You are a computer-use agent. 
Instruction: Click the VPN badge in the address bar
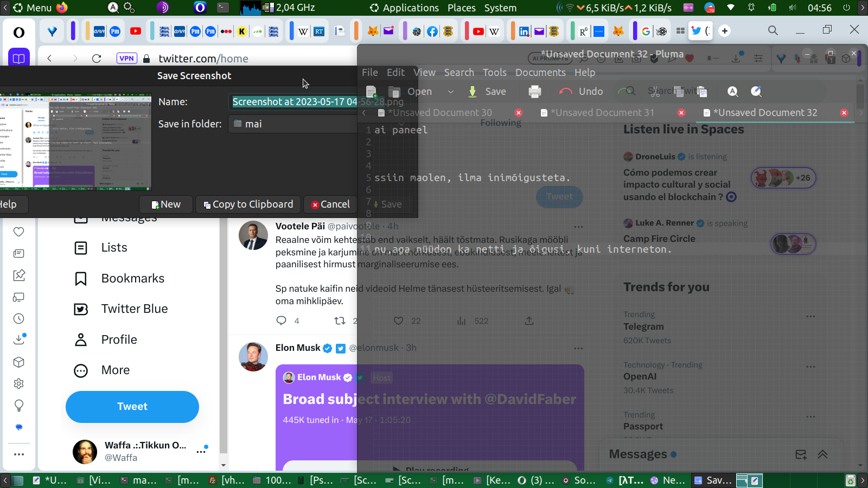pos(126,59)
